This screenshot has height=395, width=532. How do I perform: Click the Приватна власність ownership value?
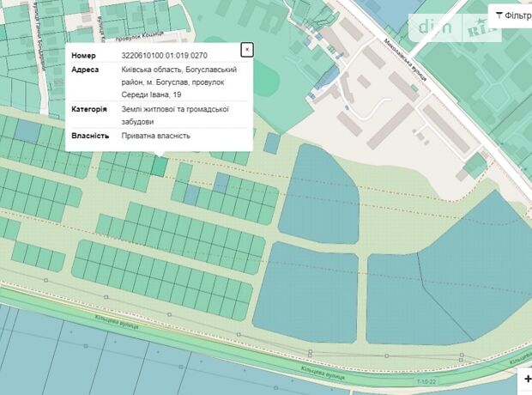tap(156, 136)
